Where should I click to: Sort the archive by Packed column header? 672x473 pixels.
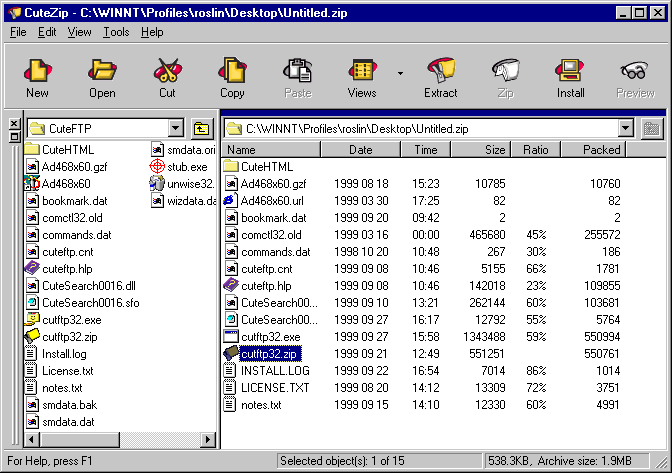[x=594, y=150]
